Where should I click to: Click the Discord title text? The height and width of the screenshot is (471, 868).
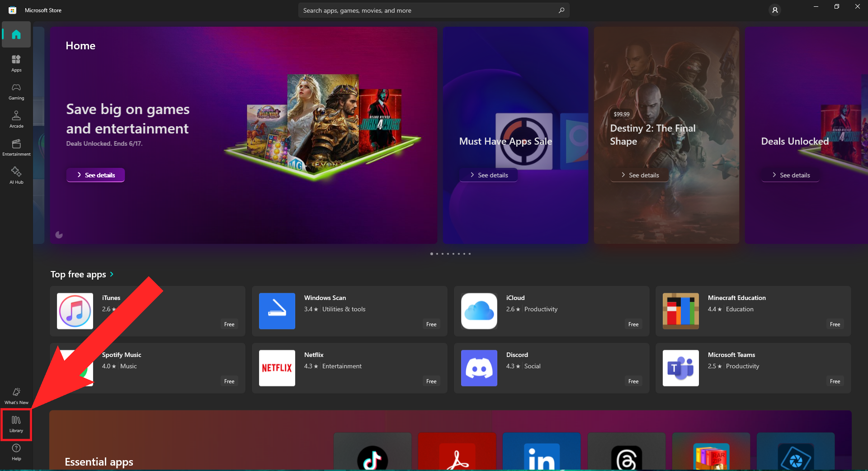(517, 355)
